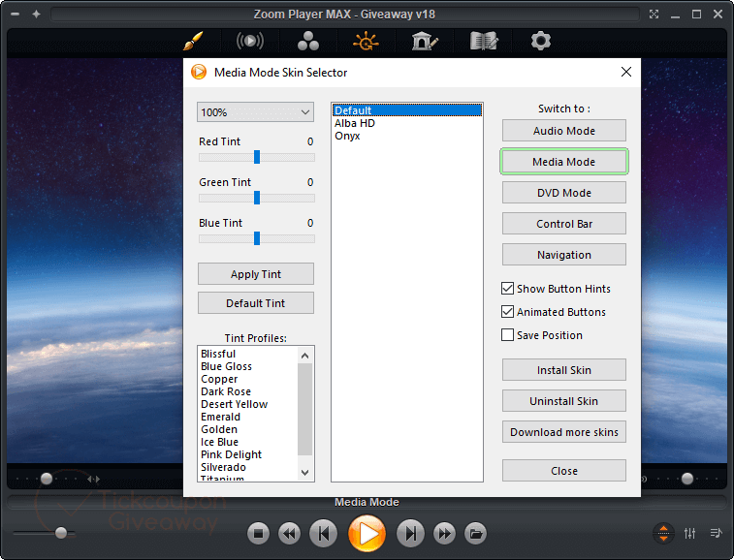Screen dimensions: 734x560
Task: Select the Alba HD skin
Action: (x=407, y=123)
